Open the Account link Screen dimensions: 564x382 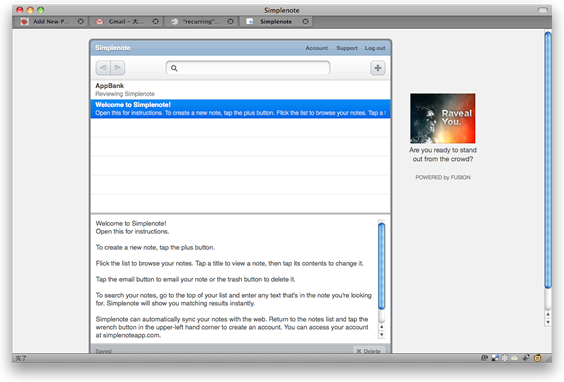pyautogui.click(x=317, y=48)
